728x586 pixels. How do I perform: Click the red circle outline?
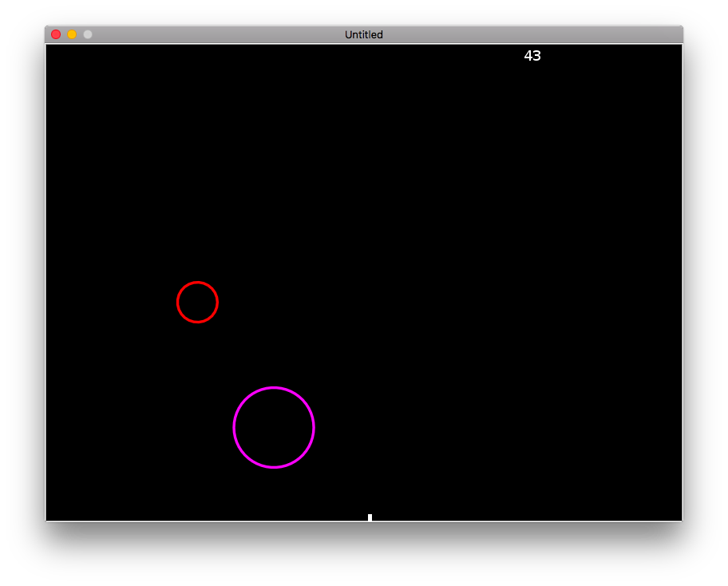pyautogui.click(x=197, y=302)
